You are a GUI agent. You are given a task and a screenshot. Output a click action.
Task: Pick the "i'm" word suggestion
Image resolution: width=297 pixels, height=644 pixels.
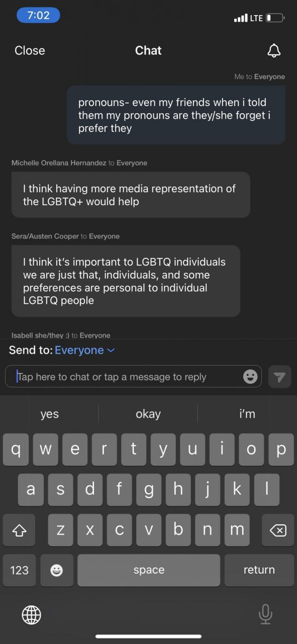(x=247, y=414)
